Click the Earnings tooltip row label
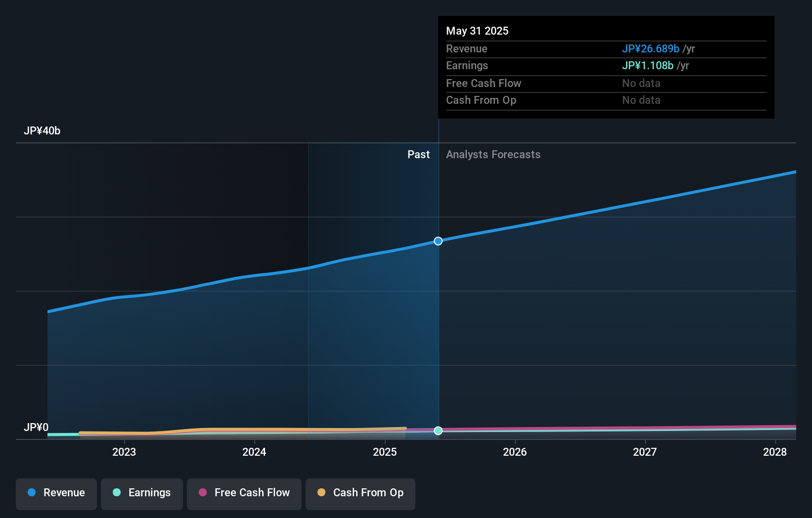 [x=467, y=66]
